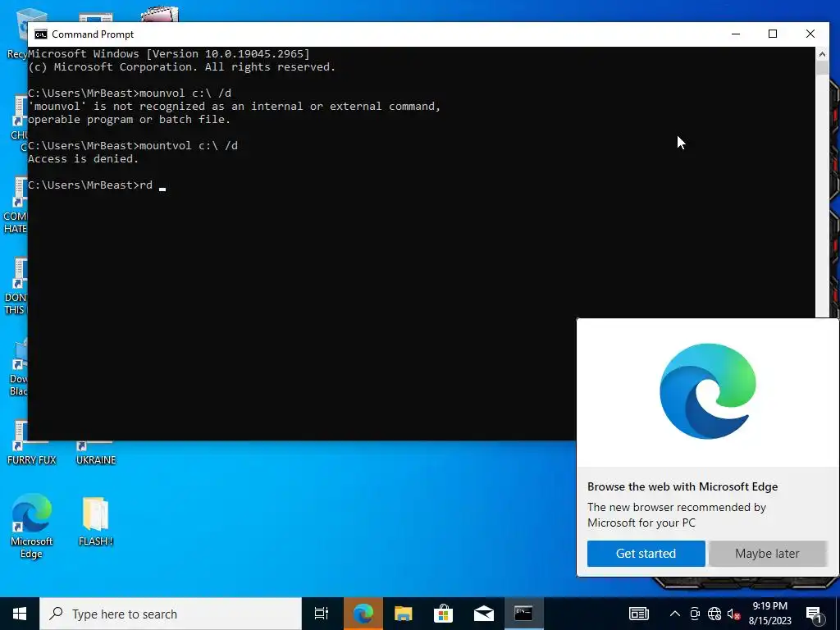Minimize the Command Prompt window
840x630 pixels.
pos(736,34)
